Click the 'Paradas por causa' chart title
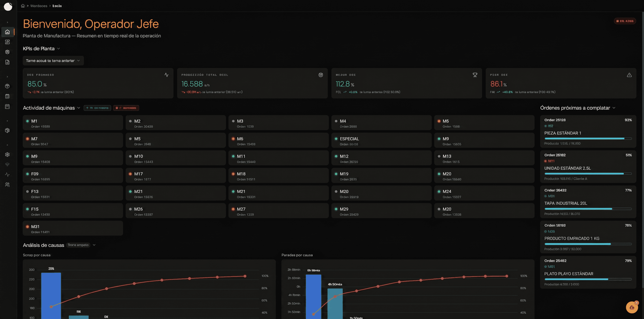The height and width of the screenshot is (319, 644). click(297, 255)
